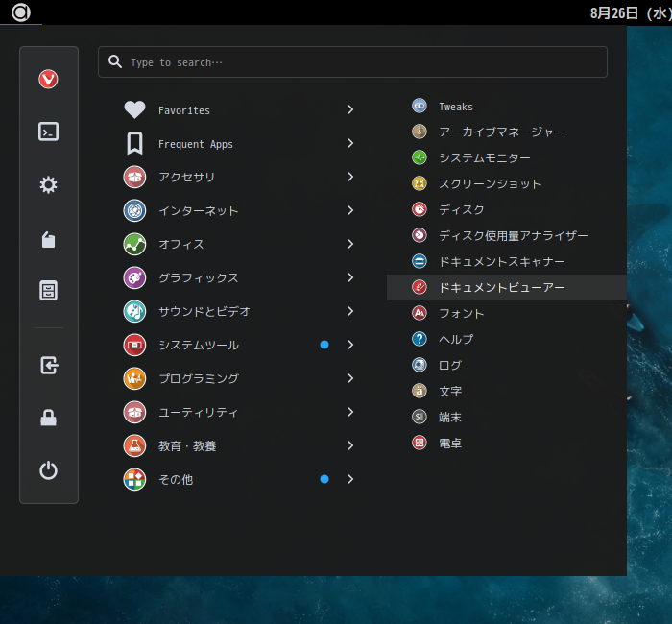
Task: Click the menu launcher icon in the top panel
Action: [20, 12]
